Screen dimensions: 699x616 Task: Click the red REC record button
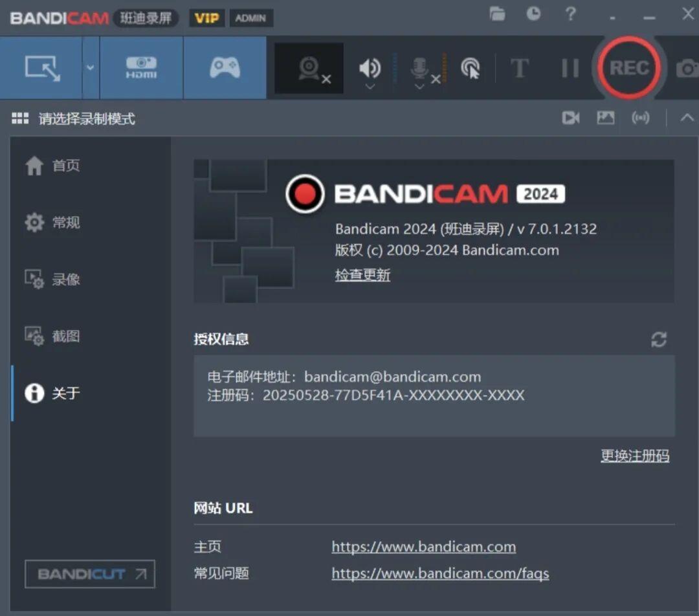(628, 68)
